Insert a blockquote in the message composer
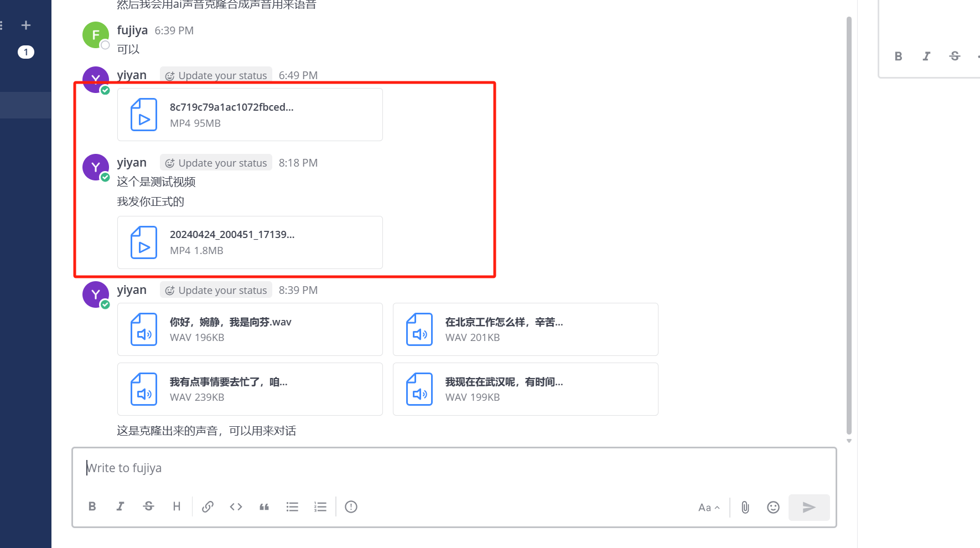980x548 pixels. [x=264, y=506]
